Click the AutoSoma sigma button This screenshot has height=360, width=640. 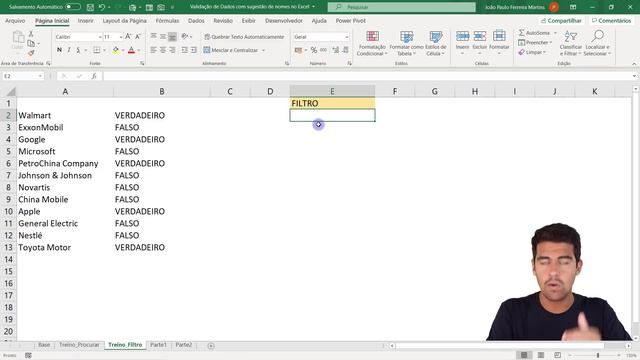point(534,33)
